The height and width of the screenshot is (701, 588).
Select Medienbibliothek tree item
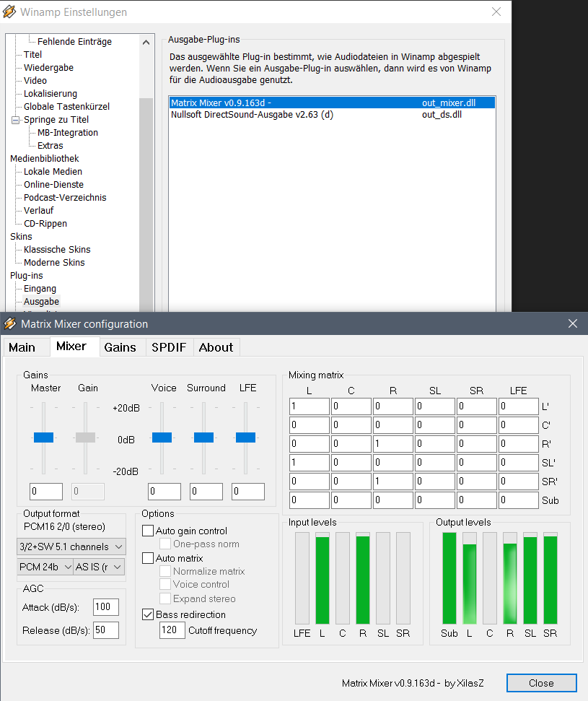[x=45, y=158]
